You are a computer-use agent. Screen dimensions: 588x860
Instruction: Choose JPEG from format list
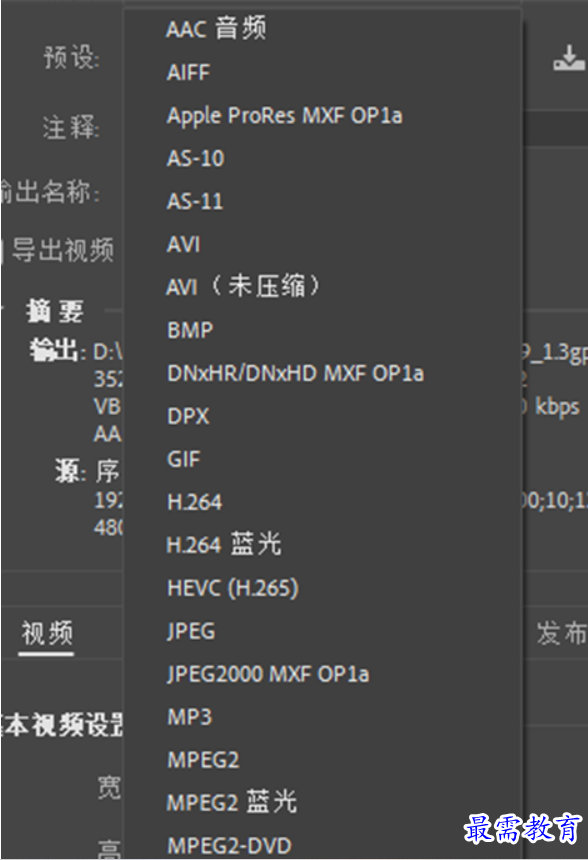coord(191,631)
